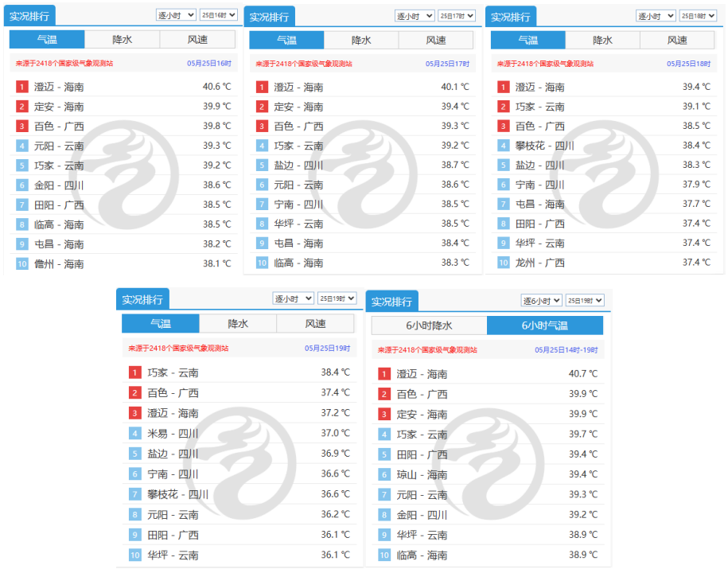Click the 05月25日14时-19时 time label
Screen dimensions: 728x573
click(x=566, y=349)
